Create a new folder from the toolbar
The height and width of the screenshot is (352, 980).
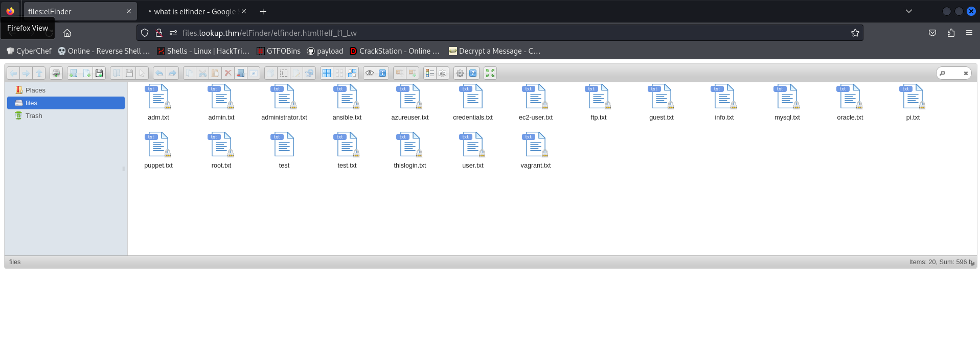pyautogui.click(x=74, y=74)
